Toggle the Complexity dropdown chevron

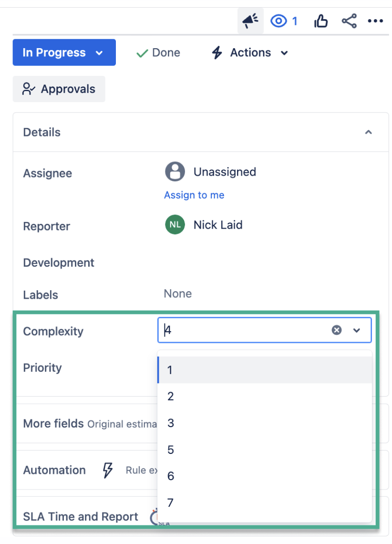tap(357, 330)
